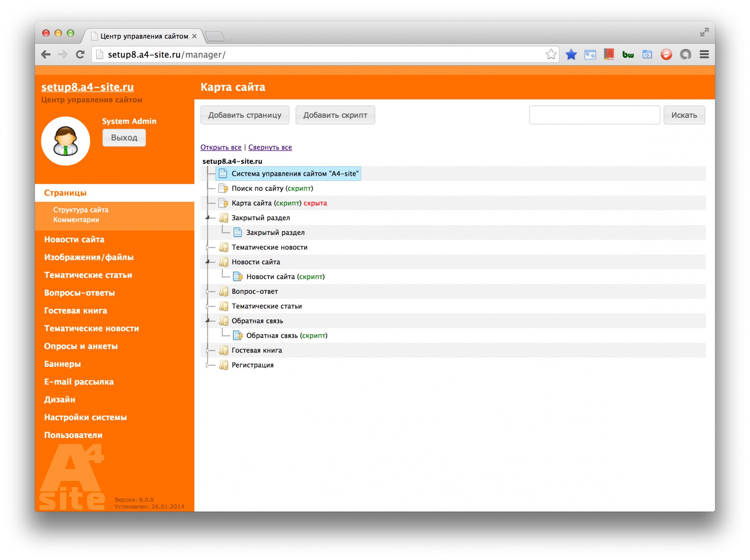Expand the Регистрация tree node
750x560 pixels.
click(207, 365)
